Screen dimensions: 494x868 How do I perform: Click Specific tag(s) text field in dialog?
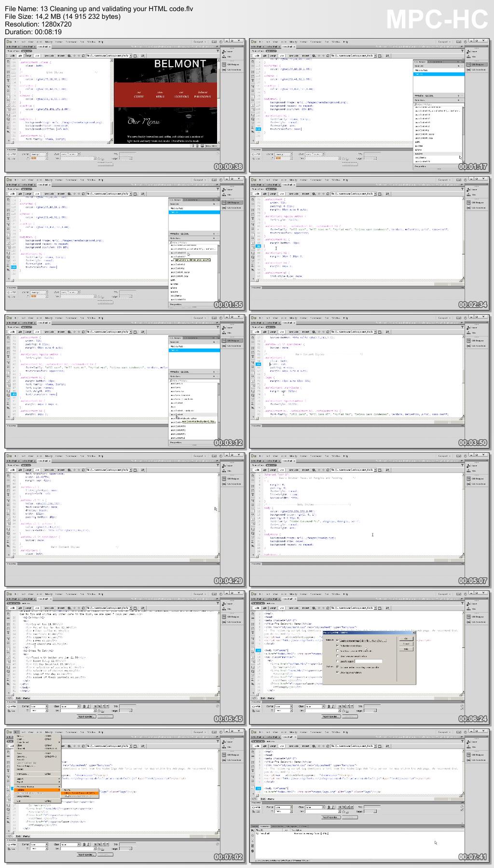[x=368, y=661]
